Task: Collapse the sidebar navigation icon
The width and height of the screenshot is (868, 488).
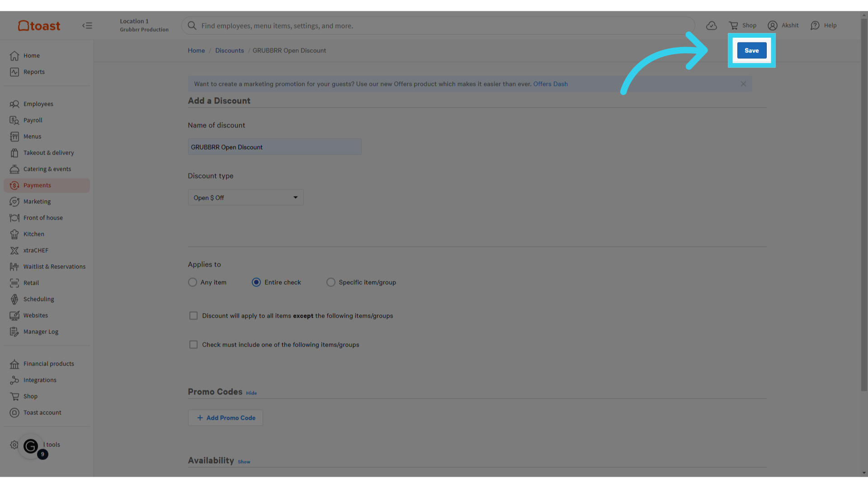Action: 87,26
